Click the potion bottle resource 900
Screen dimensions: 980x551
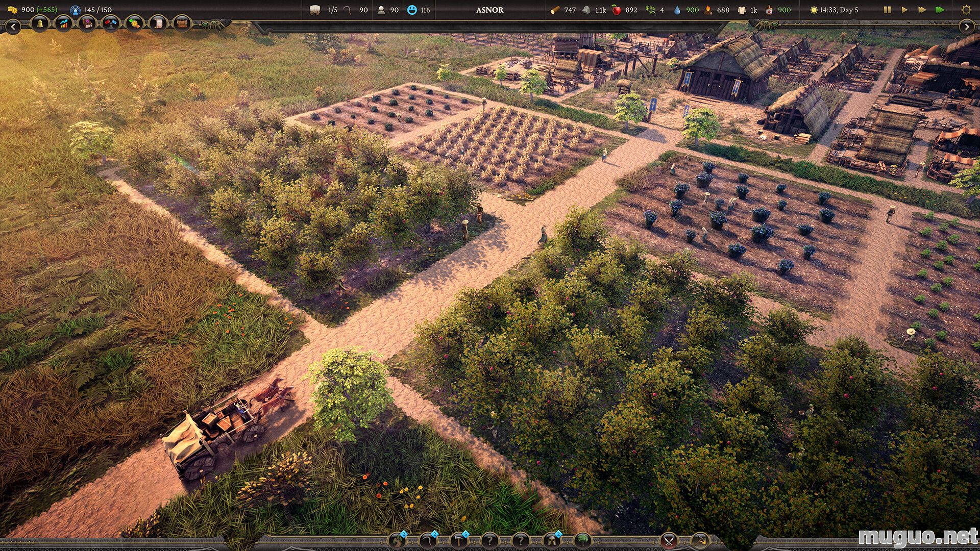pos(778,10)
